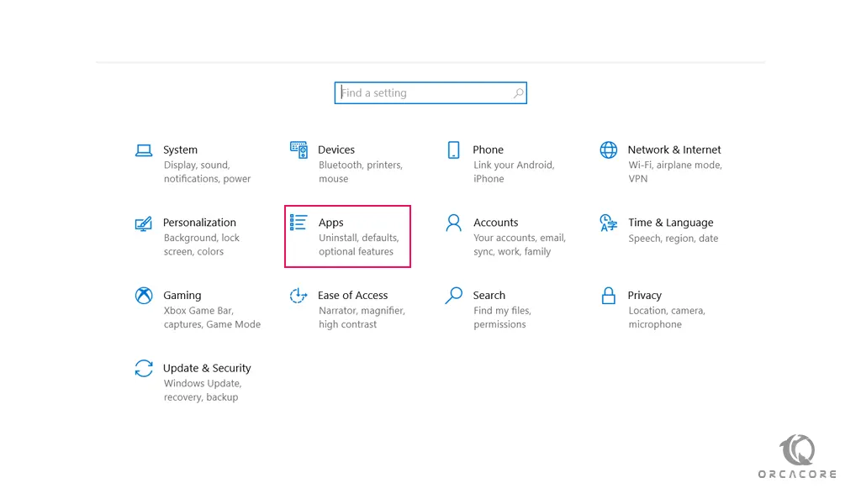Screen dimensions: 861x504
Task: Click 'Location, camera, microphone' description
Action: pyautogui.click(x=667, y=318)
